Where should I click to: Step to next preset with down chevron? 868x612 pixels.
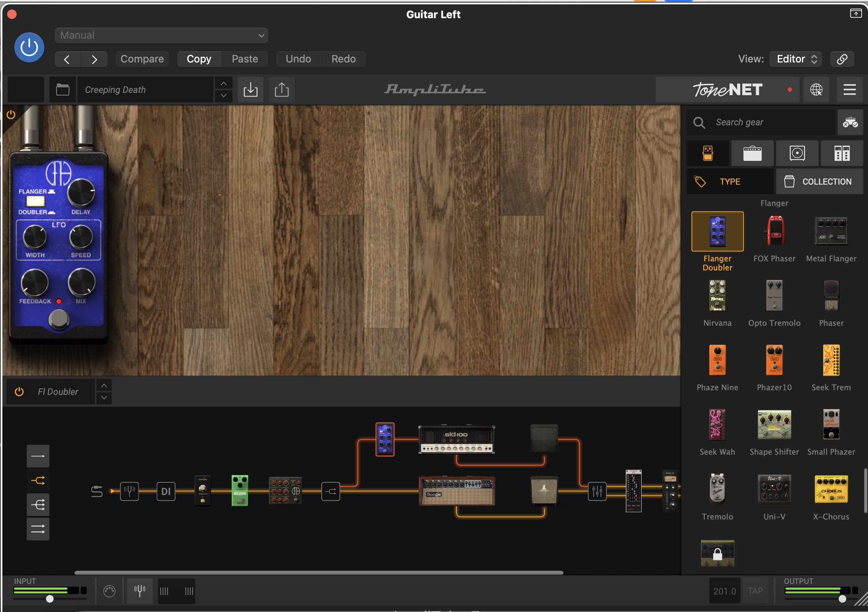click(224, 96)
